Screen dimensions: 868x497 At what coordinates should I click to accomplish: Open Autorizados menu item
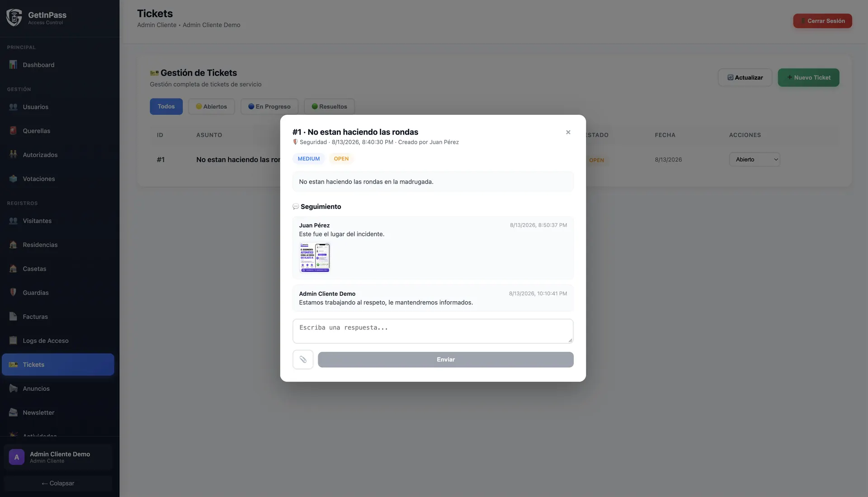pyautogui.click(x=58, y=155)
